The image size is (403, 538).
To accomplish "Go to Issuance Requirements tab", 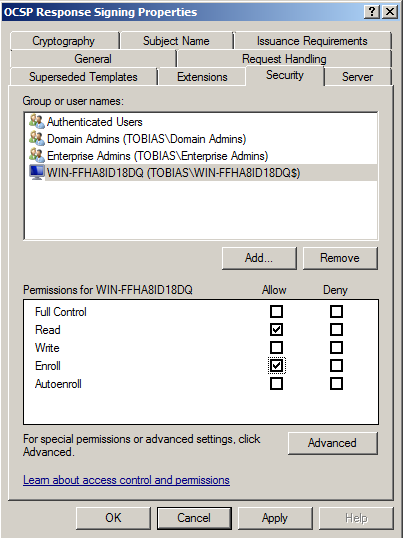I will pos(312,41).
